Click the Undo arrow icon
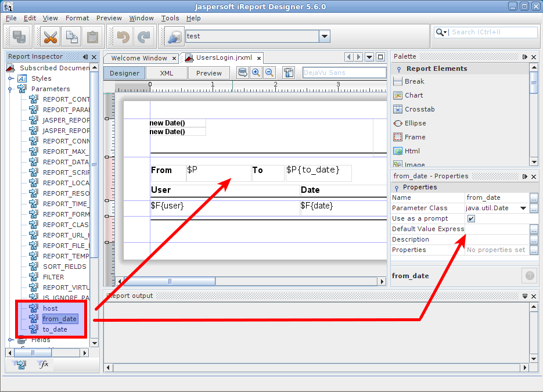 [123, 38]
